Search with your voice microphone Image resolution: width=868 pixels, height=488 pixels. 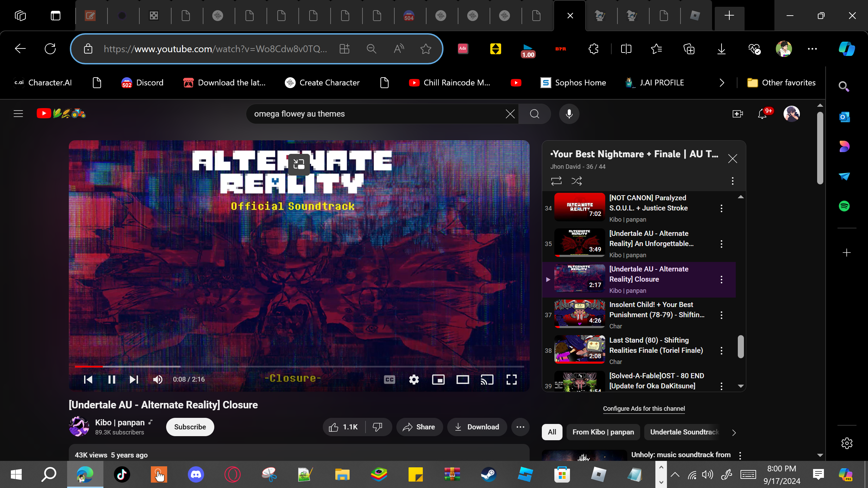pos(569,114)
